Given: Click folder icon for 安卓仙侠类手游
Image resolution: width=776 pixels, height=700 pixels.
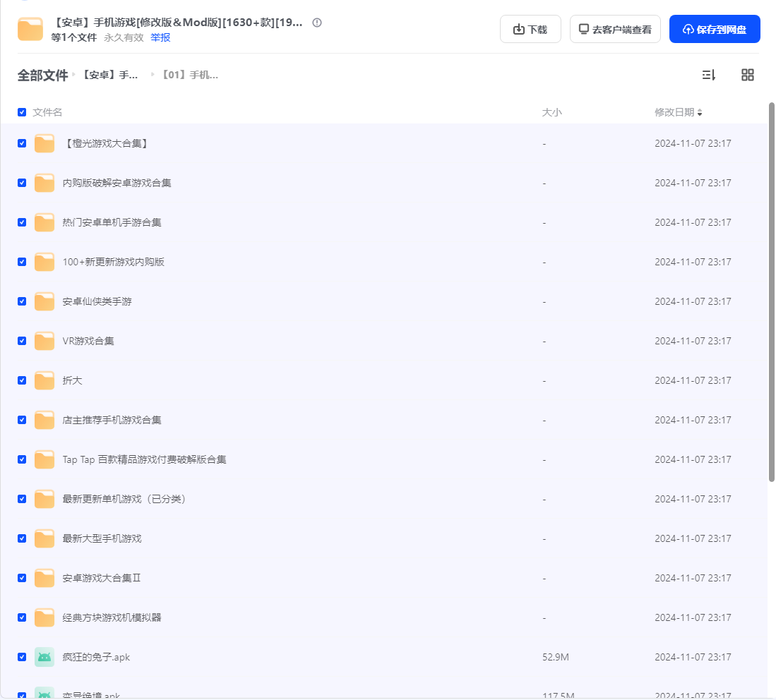Looking at the screenshot, I should pos(44,301).
